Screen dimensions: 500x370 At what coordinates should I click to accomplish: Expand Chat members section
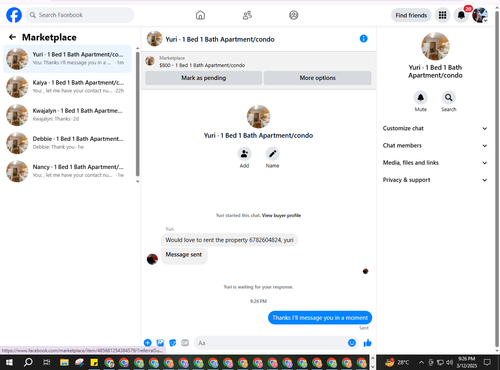coord(435,146)
